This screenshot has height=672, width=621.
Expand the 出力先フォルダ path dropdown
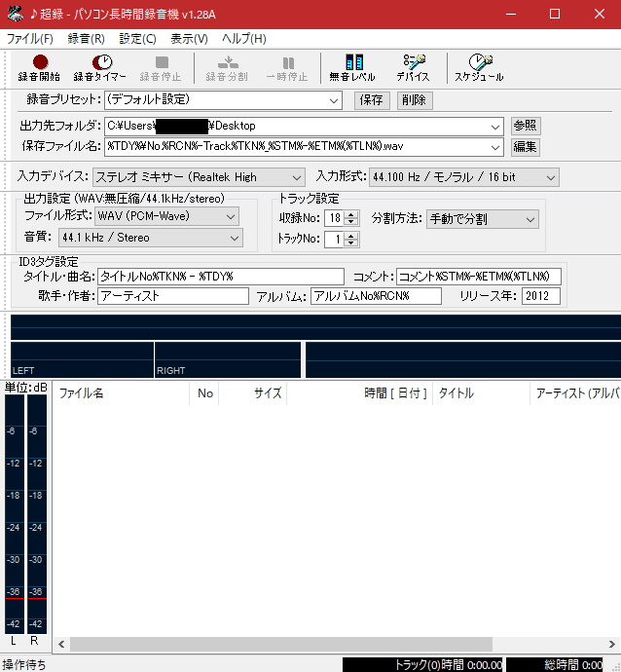(495, 127)
